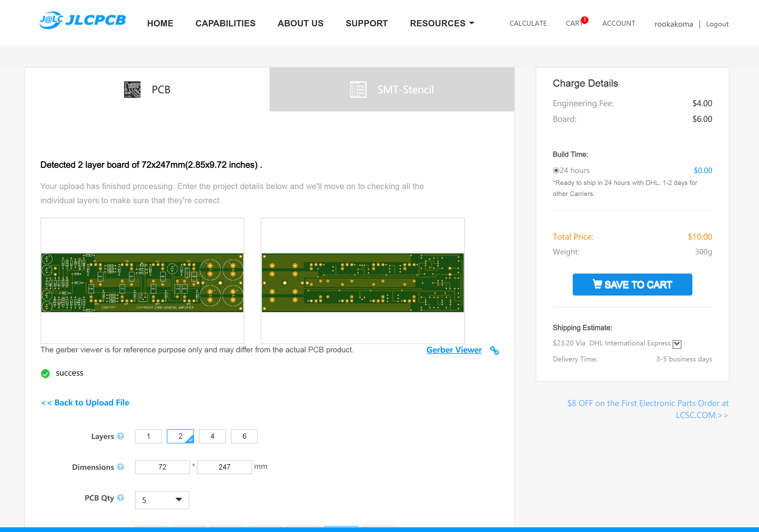Open the Layers help question icon
This screenshot has height=532, width=759.
[121, 436]
